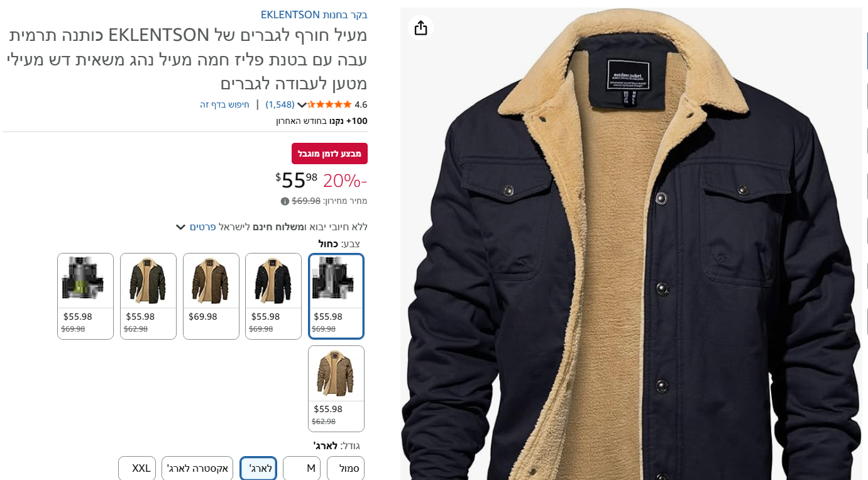Open the 1,548 reviews link
This screenshot has height=480, width=868.
click(280, 104)
